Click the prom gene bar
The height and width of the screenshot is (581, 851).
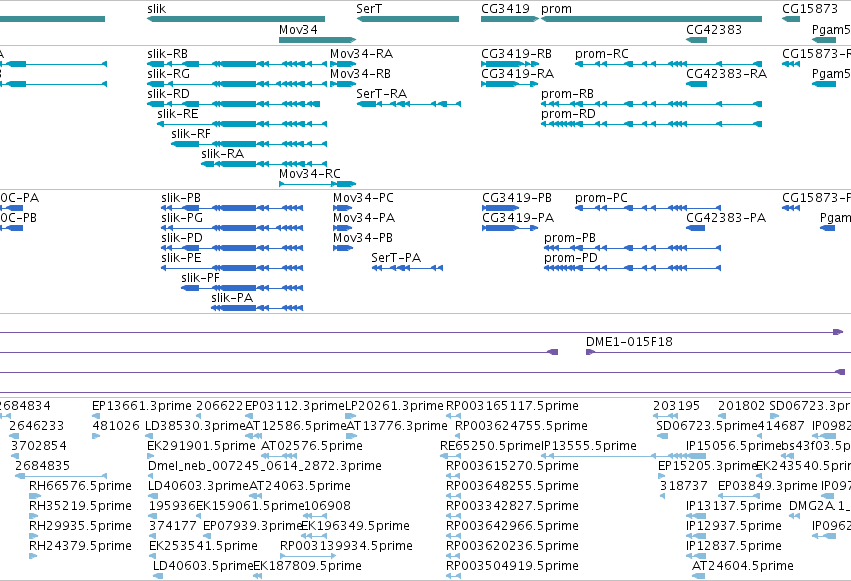(x=651, y=19)
